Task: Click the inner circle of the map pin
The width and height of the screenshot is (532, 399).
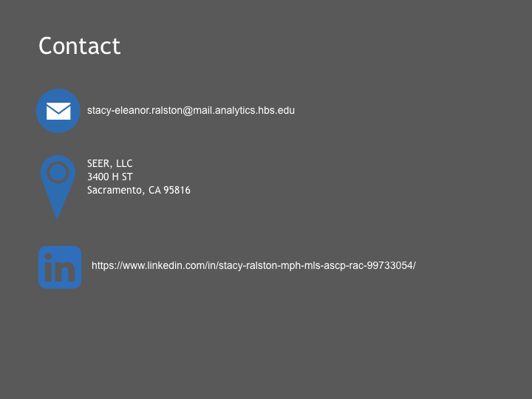Action: click(58, 172)
